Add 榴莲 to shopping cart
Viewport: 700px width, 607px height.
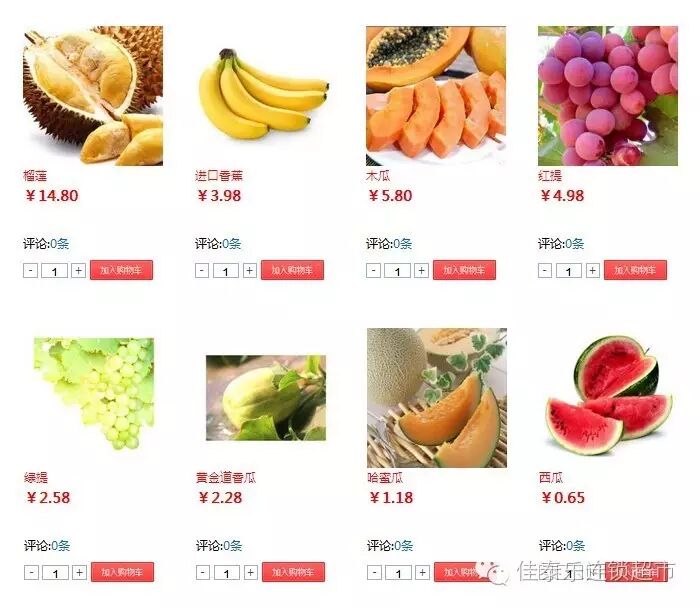(x=121, y=270)
